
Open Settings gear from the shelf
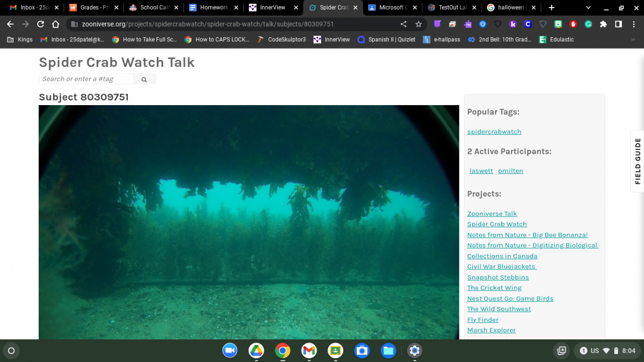coord(415,350)
